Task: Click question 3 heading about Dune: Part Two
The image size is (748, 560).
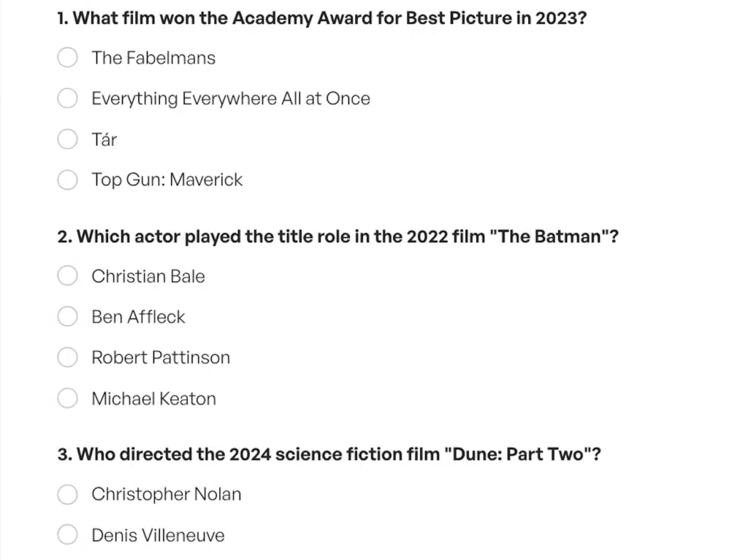Action: pyautogui.click(x=329, y=454)
